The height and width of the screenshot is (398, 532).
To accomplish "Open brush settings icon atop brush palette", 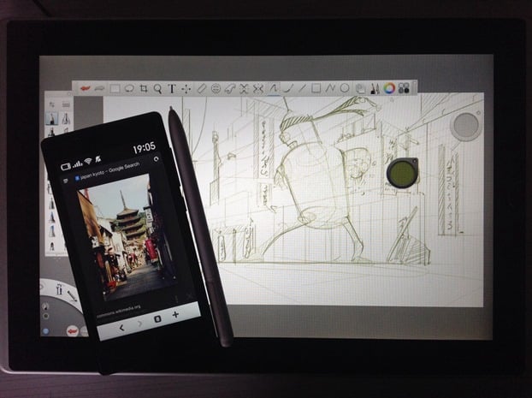I will tap(52, 104).
